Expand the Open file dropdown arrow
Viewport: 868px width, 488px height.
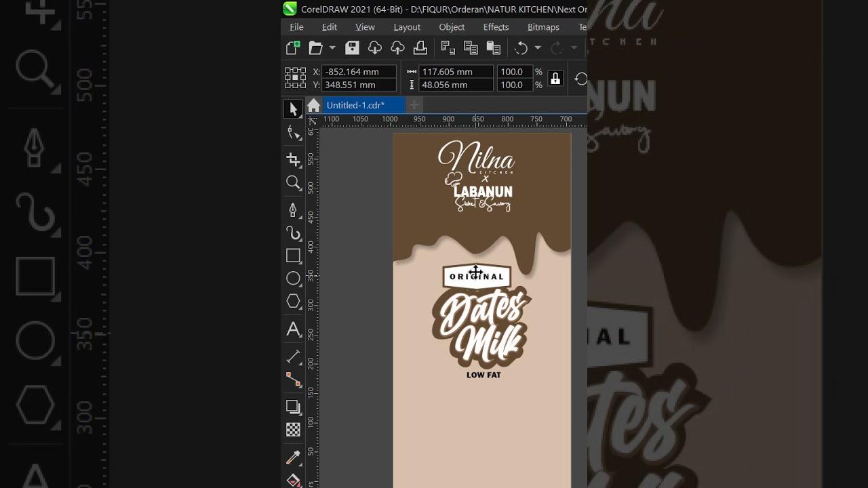(x=332, y=47)
